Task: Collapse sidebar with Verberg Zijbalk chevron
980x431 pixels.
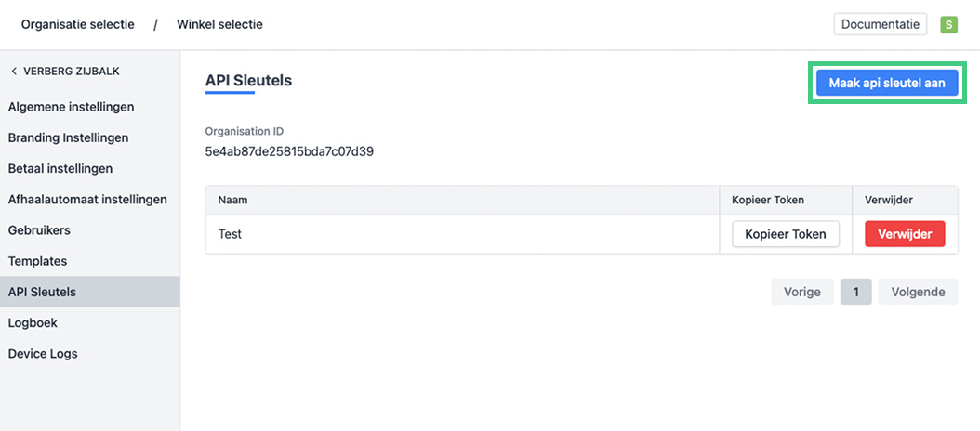Action: (x=14, y=71)
